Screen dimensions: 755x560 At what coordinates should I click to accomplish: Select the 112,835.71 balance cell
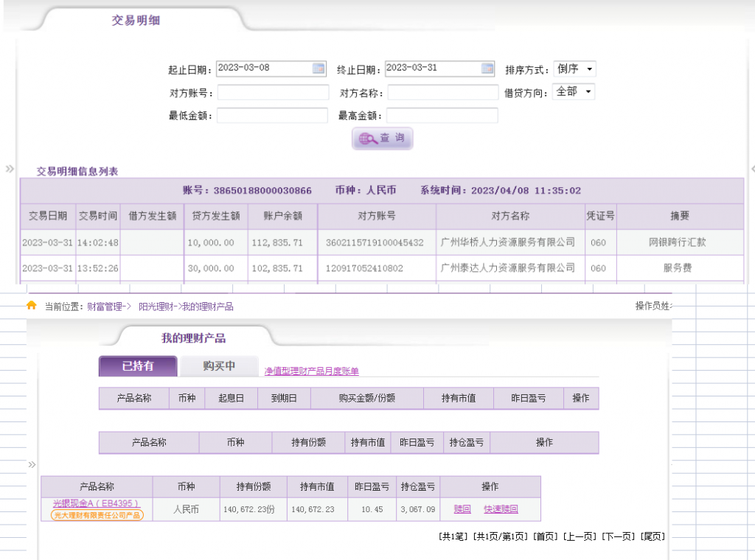[x=282, y=242]
